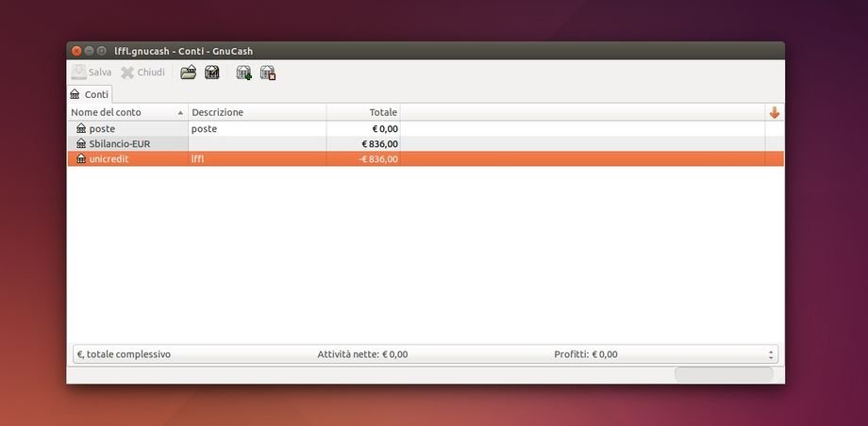Close the GnuCash window
Viewport: 868px width, 426px height.
point(76,51)
